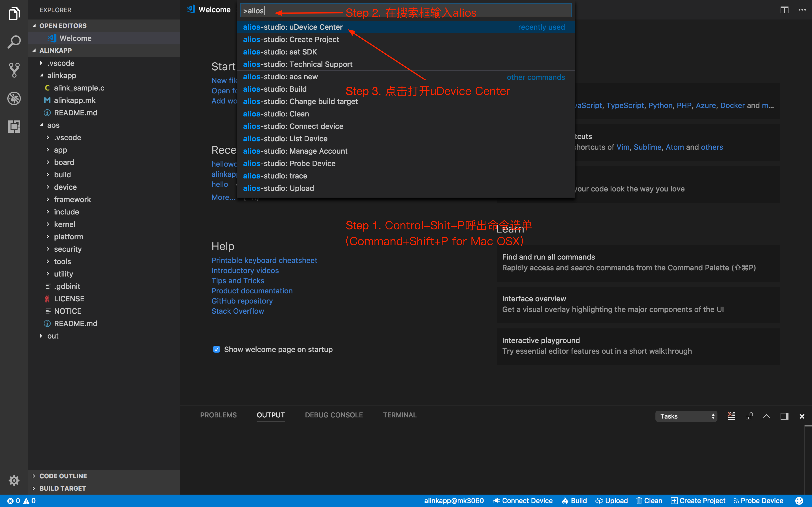
Task: Toggle the output scroll lock icon
Action: 749,416
